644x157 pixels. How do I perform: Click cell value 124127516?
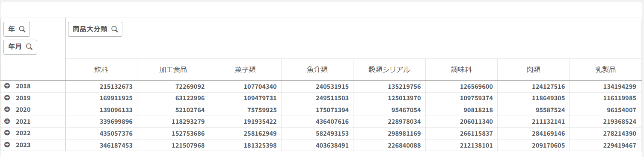548,86
